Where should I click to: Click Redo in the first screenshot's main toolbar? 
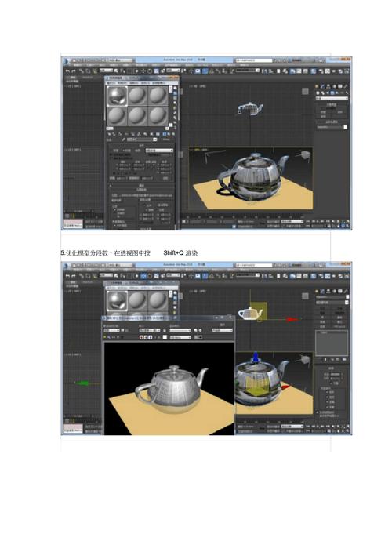click(x=73, y=71)
